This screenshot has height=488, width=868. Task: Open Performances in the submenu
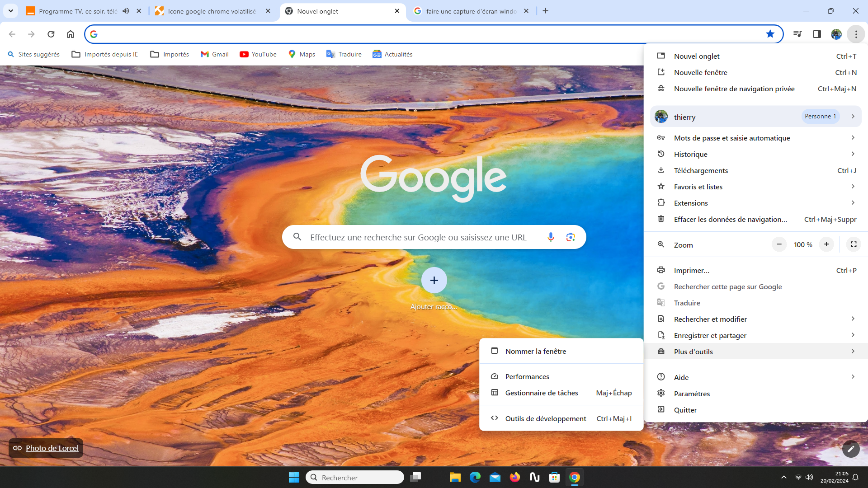point(561,376)
